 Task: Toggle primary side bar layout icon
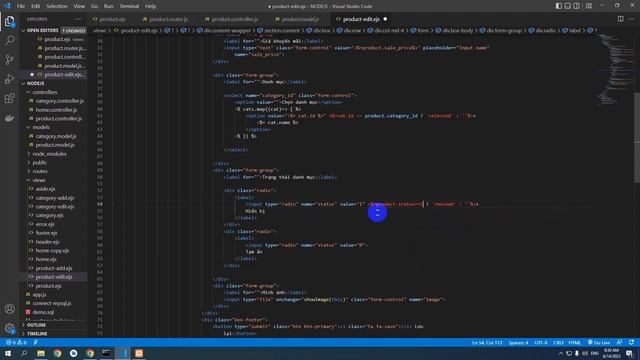[x=559, y=6]
